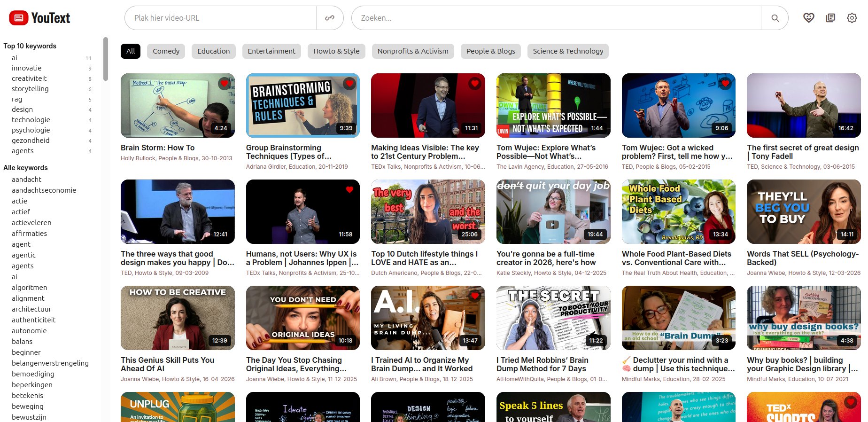Toggle heart on Humans, not Users video

point(349,190)
